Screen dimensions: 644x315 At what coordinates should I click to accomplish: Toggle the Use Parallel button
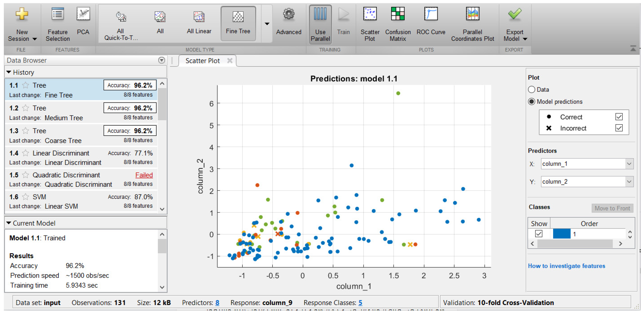[320, 25]
